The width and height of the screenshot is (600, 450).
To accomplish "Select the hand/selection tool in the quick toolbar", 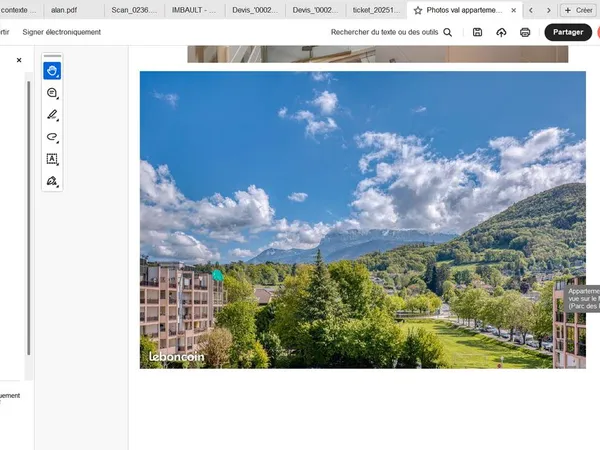I will click(52, 71).
